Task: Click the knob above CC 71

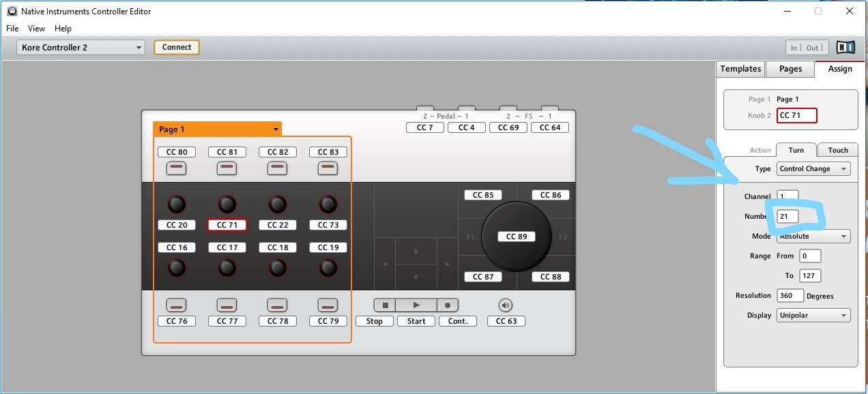Action: 227,204
